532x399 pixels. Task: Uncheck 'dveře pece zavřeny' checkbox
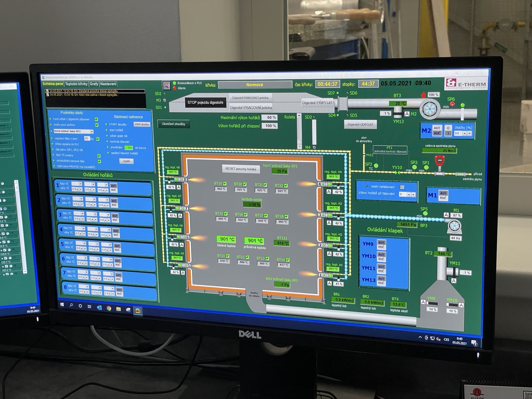pyautogui.click(x=97, y=125)
